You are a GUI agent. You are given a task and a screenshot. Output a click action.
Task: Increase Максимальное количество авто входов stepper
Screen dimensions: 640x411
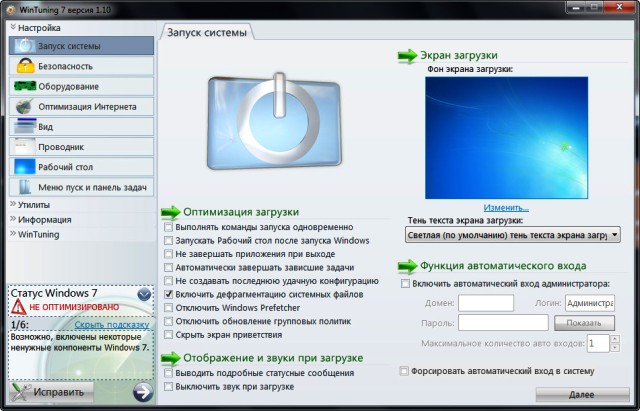point(615,339)
